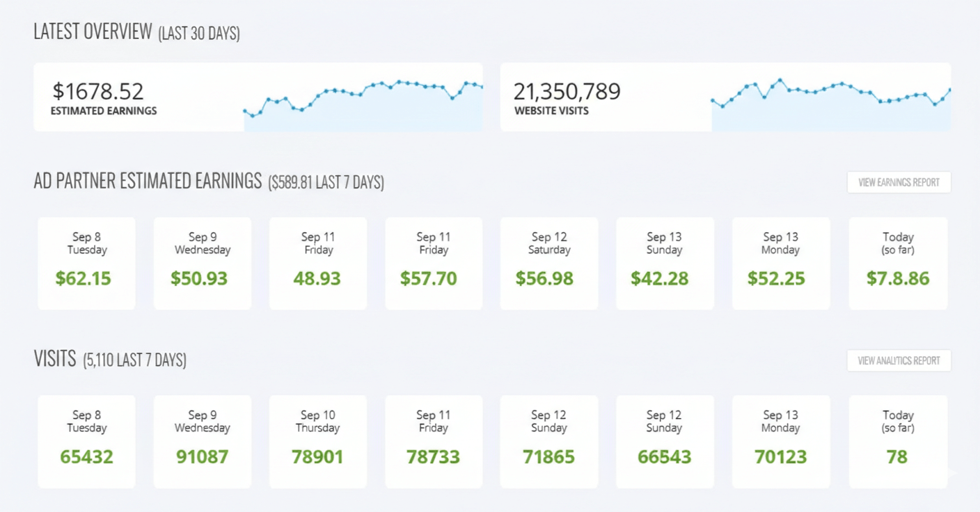980x512 pixels.
Task: Select the Estimated Earnings overview card
Action: point(258,97)
